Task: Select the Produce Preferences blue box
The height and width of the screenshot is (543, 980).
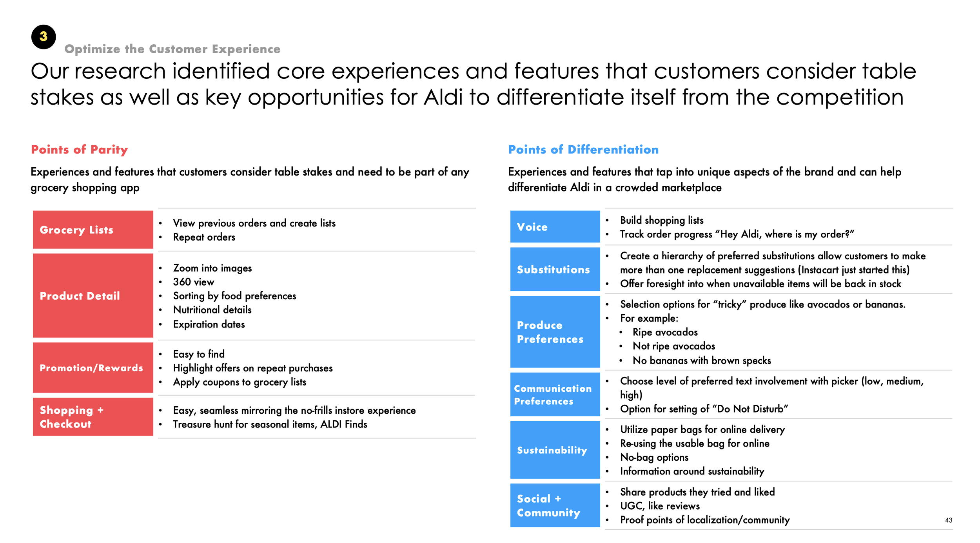Action: pyautogui.click(x=555, y=332)
